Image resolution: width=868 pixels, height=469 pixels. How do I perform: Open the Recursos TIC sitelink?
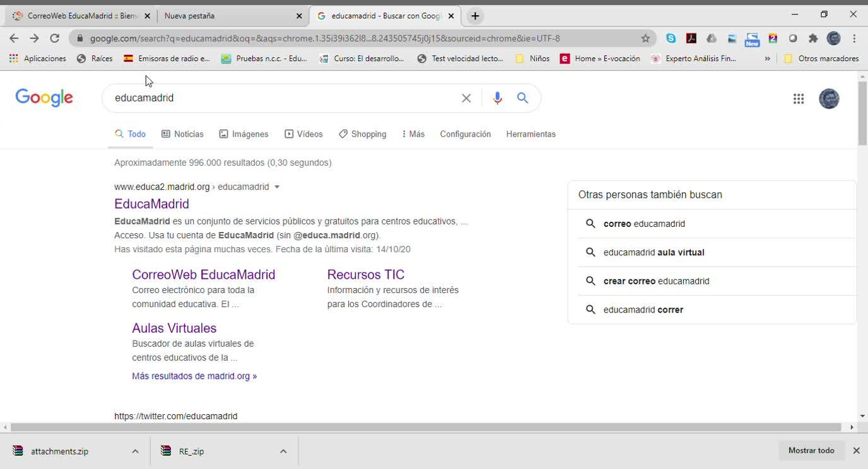point(366,275)
